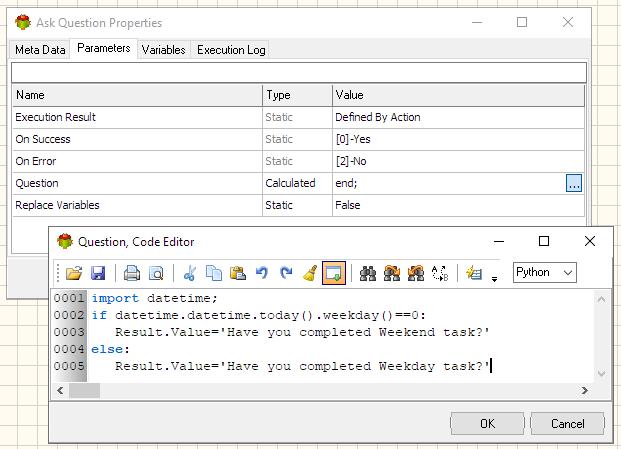Select the On Error parameter name
This screenshot has height=449, width=621.
[x=36, y=161]
